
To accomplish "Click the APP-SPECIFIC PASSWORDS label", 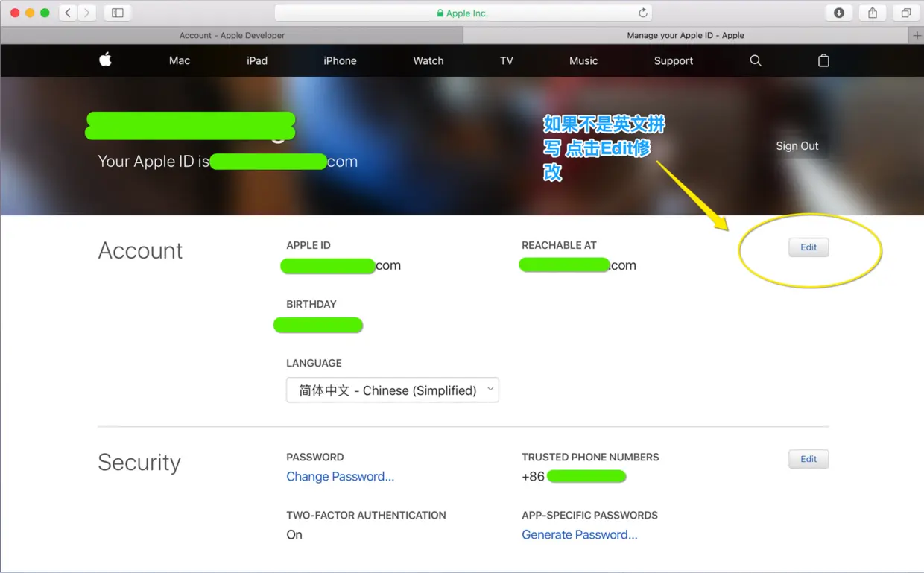I will click(589, 515).
